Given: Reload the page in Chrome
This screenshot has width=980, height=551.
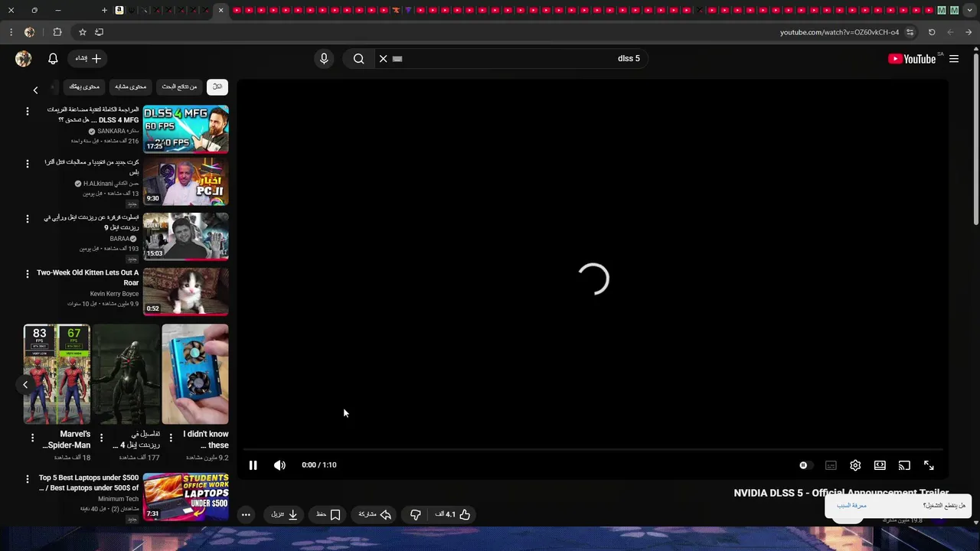Looking at the screenshot, I should coord(932,32).
